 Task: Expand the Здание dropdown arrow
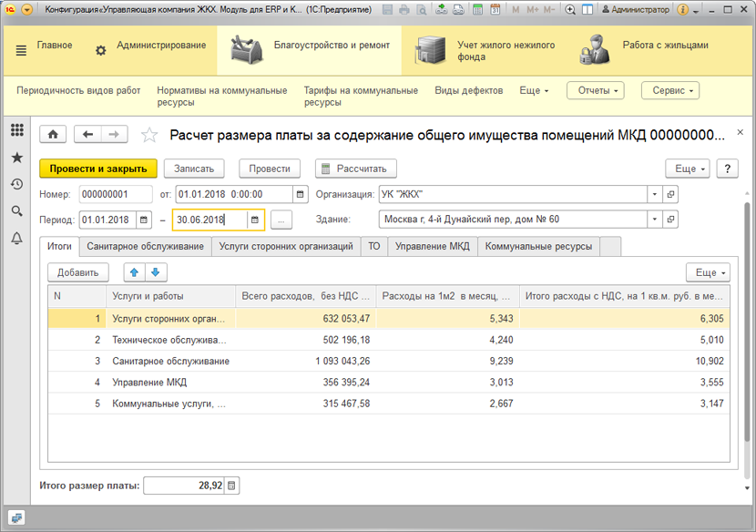[654, 219]
